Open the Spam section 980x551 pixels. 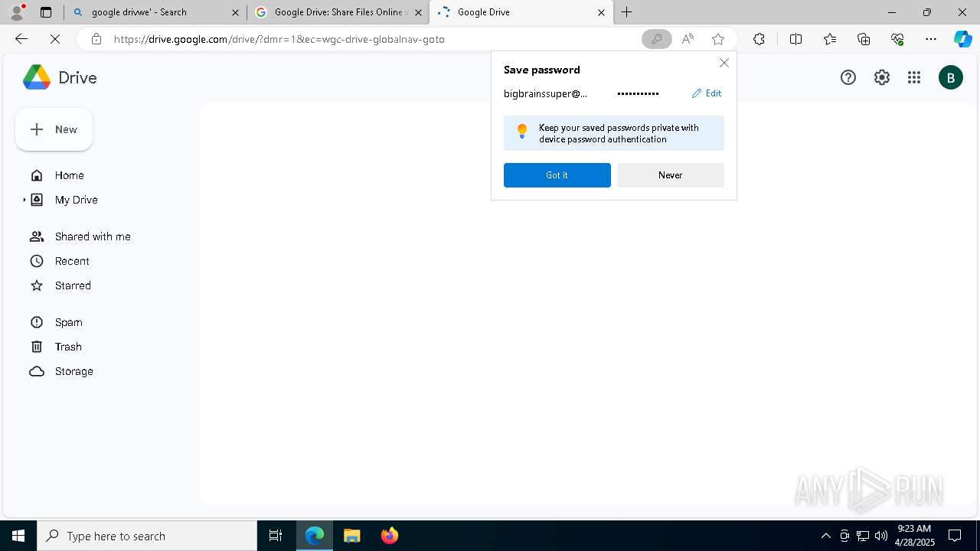(x=68, y=322)
